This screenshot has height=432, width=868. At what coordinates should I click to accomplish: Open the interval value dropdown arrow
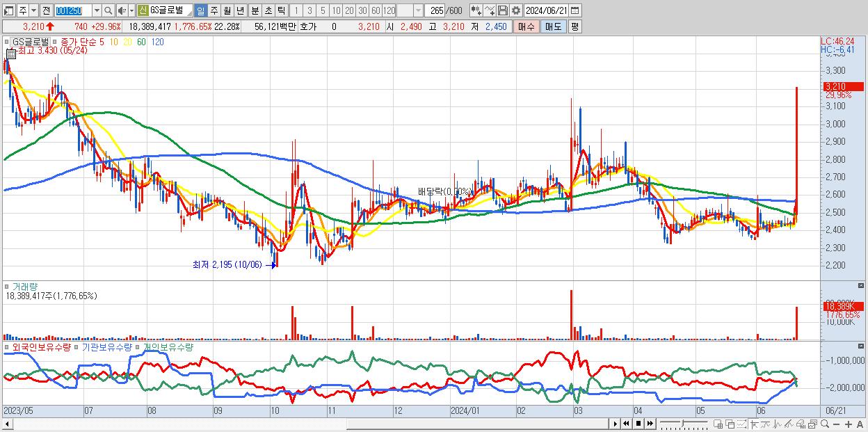(x=418, y=10)
